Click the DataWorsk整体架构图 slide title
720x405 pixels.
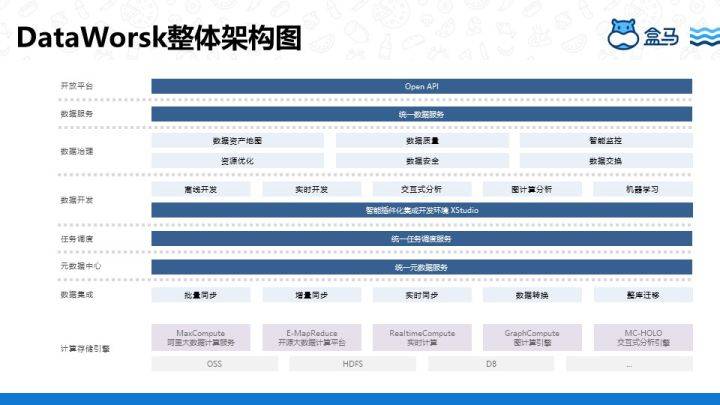[x=160, y=37]
